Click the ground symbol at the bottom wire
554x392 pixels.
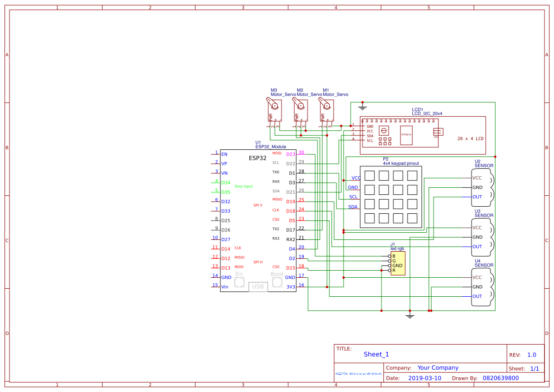(410, 315)
